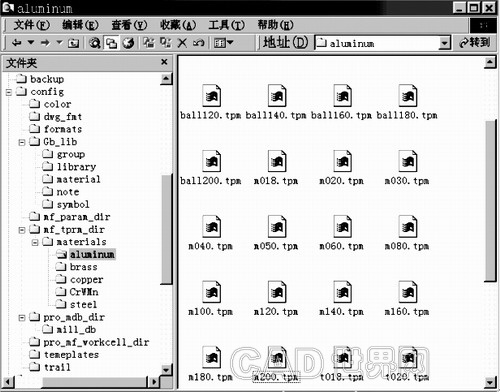Click the Undo toolbar icon

tap(199, 43)
